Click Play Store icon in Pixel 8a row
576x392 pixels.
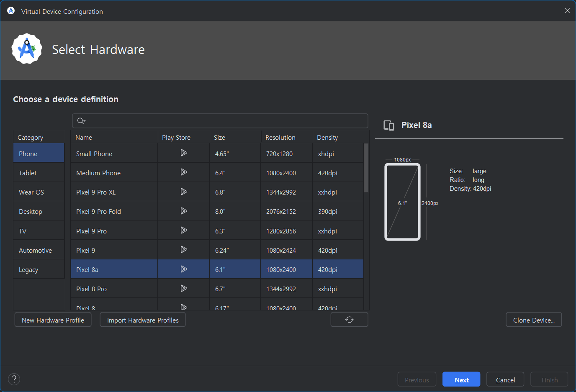(183, 269)
